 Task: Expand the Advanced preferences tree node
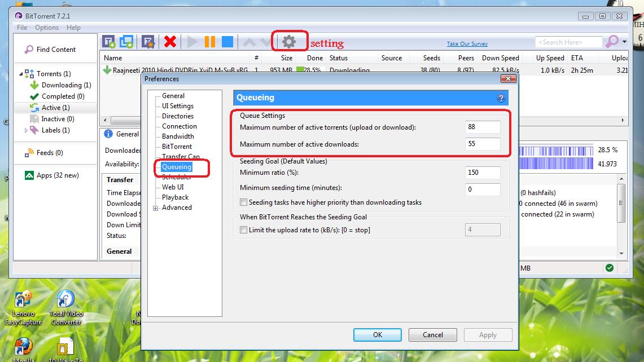click(156, 208)
